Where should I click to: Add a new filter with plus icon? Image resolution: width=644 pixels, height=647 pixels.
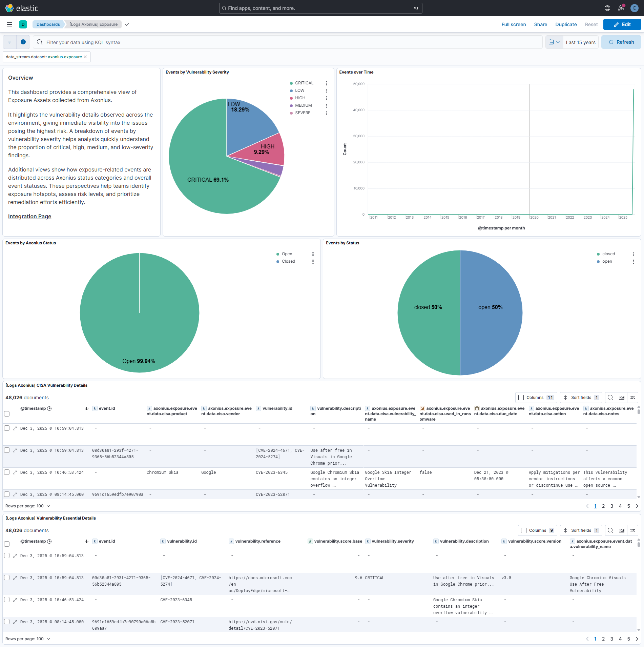23,42
